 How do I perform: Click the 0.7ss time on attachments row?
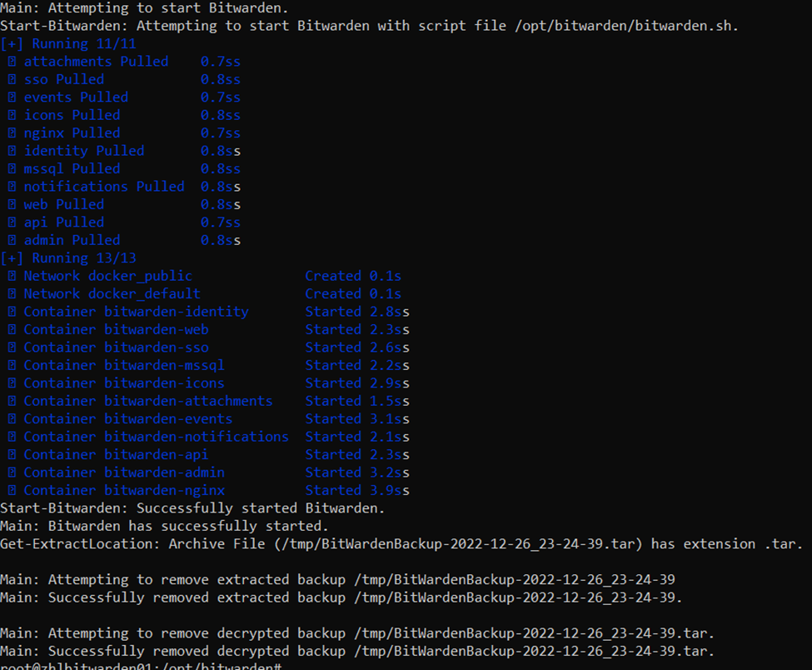[x=221, y=62]
